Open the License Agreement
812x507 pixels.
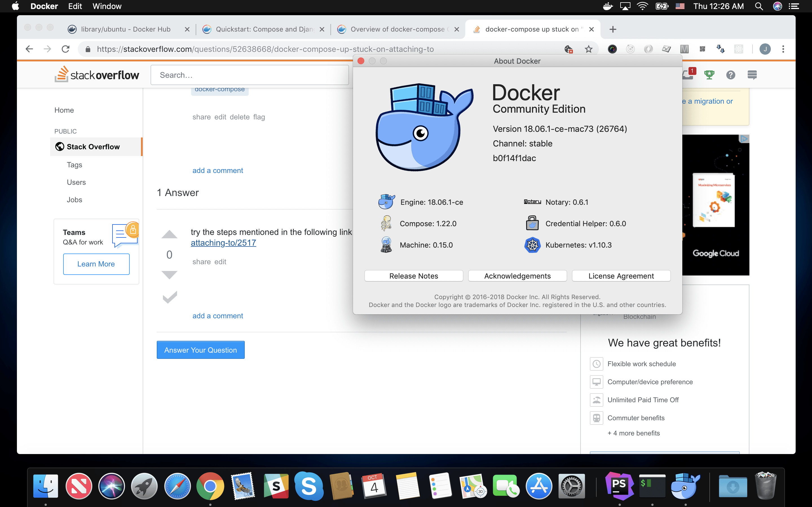[x=621, y=276]
